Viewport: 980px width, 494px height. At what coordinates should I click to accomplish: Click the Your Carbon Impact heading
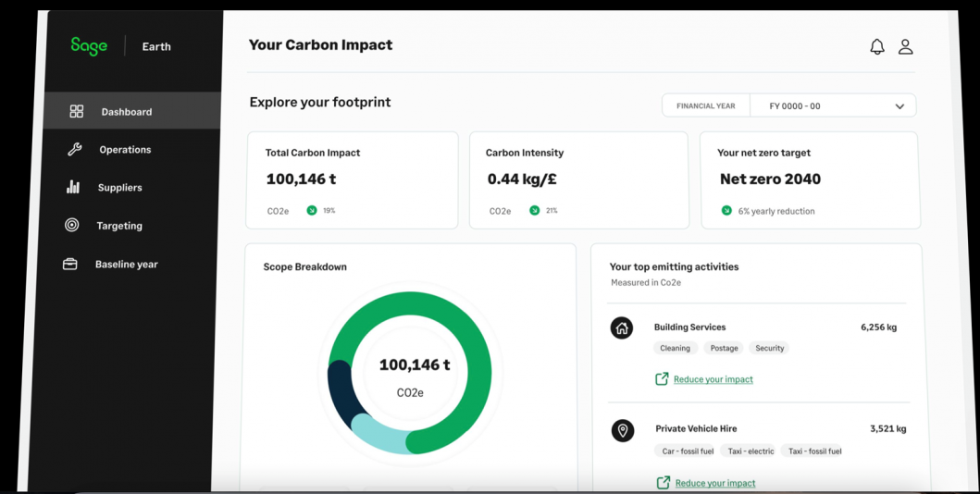pyautogui.click(x=320, y=45)
